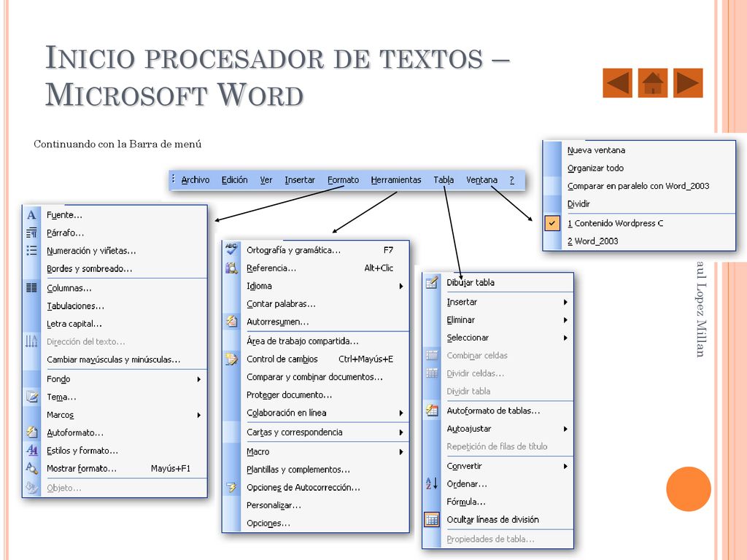Image resolution: width=747 pixels, height=560 pixels.
Task: Open the Archivo menu
Action: pyautogui.click(x=196, y=180)
